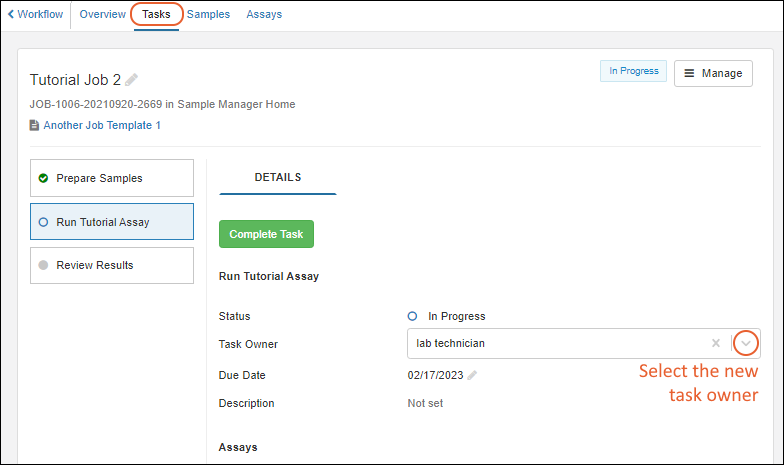This screenshot has height=465, width=784.
Task: Open the Samples tab
Action: tap(208, 15)
